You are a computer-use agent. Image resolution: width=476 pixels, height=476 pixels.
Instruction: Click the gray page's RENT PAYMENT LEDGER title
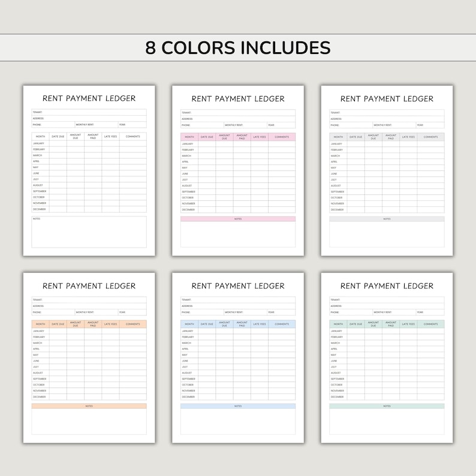click(x=387, y=99)
